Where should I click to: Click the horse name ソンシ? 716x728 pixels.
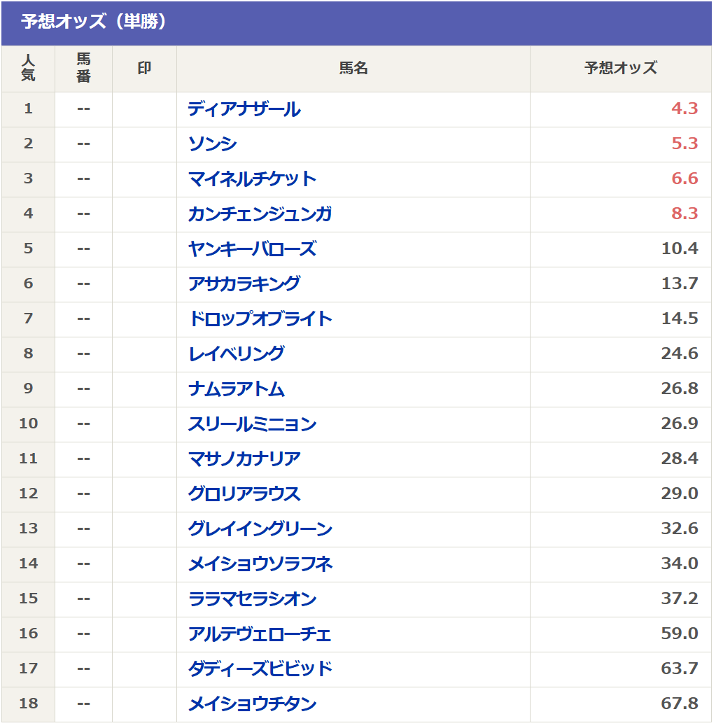tap(212, 144)
